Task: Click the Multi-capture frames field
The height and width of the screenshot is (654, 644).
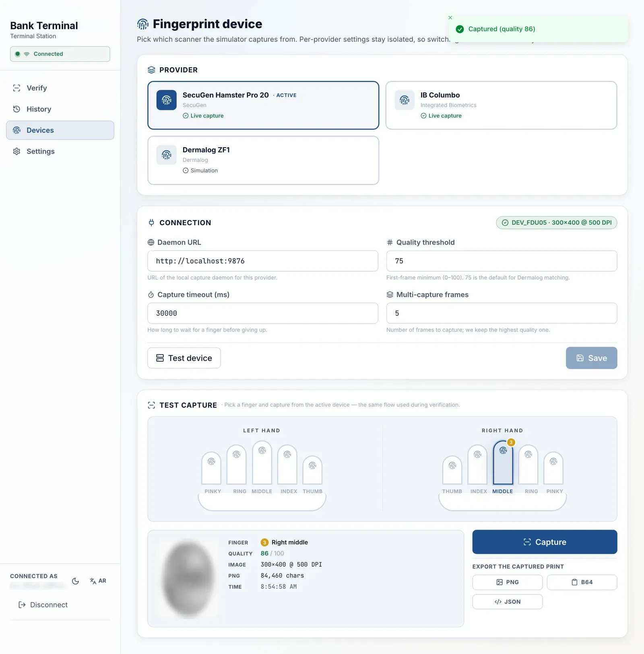Action: click(x=502, y=313)
